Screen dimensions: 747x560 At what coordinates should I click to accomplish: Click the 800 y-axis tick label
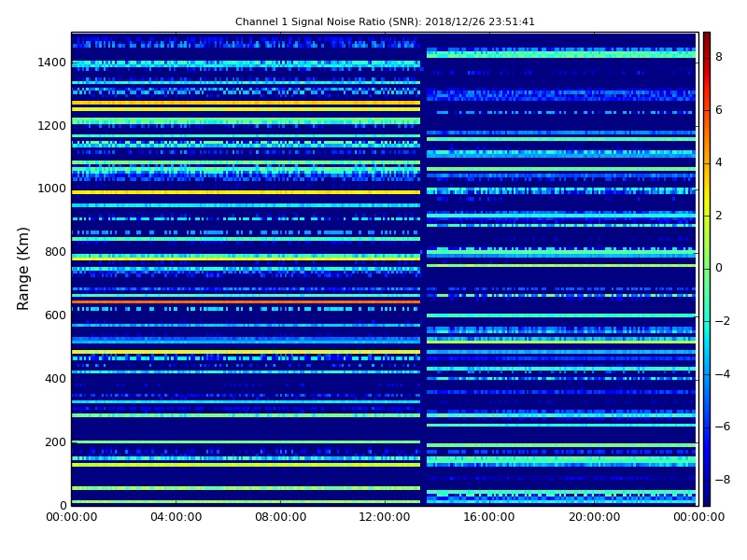coord(56,252)
